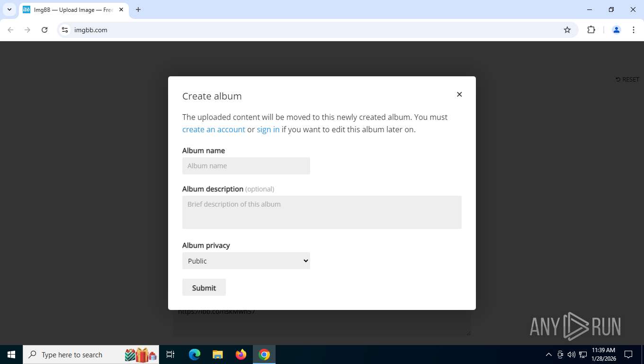Open network settings in system tray

pos(583,355)
